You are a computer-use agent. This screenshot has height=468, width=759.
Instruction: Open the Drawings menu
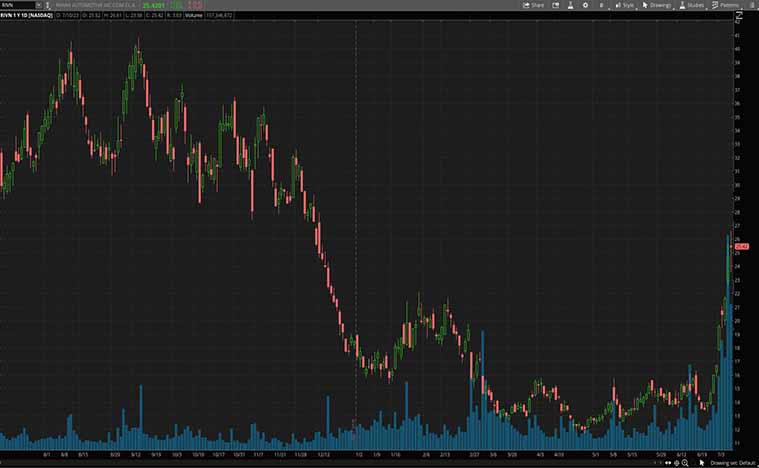pos(656,5)
